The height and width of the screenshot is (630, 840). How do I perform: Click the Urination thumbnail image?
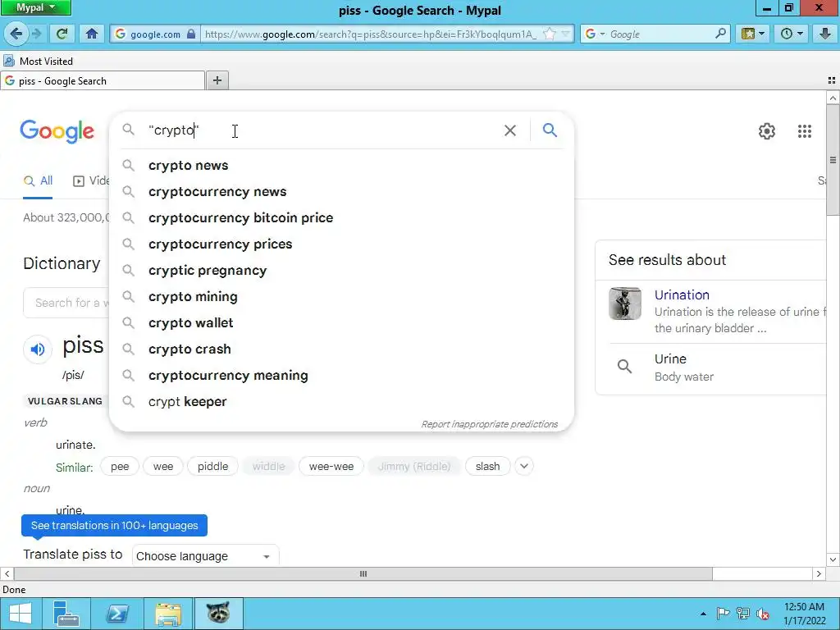point(624,304)
